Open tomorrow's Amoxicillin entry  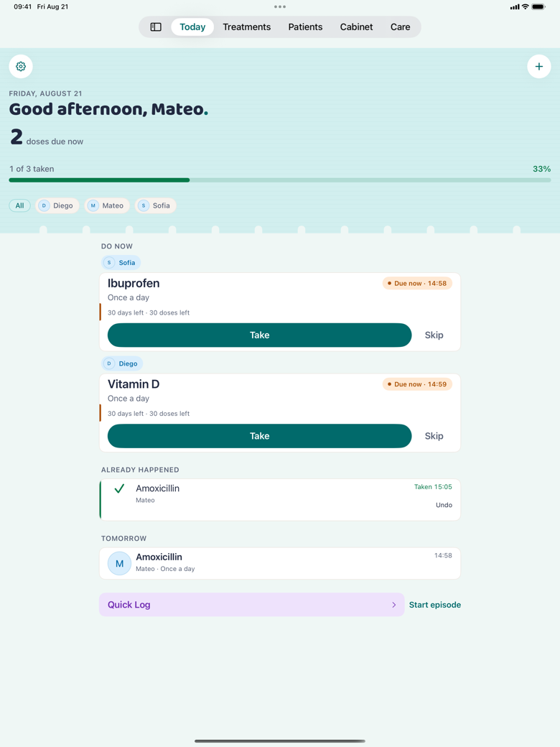click(280, 564)
